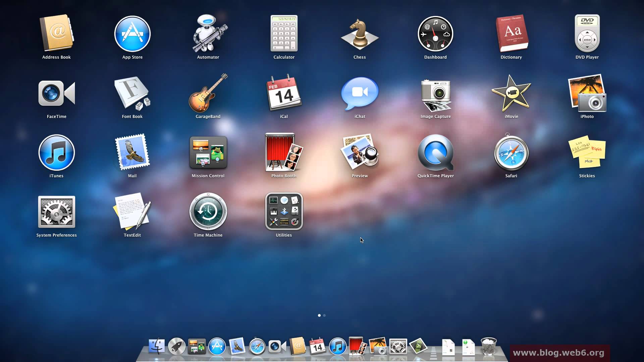Viewport: 644px width, 362px height.
Task: Open DVD Player
Action: point(587,34)
